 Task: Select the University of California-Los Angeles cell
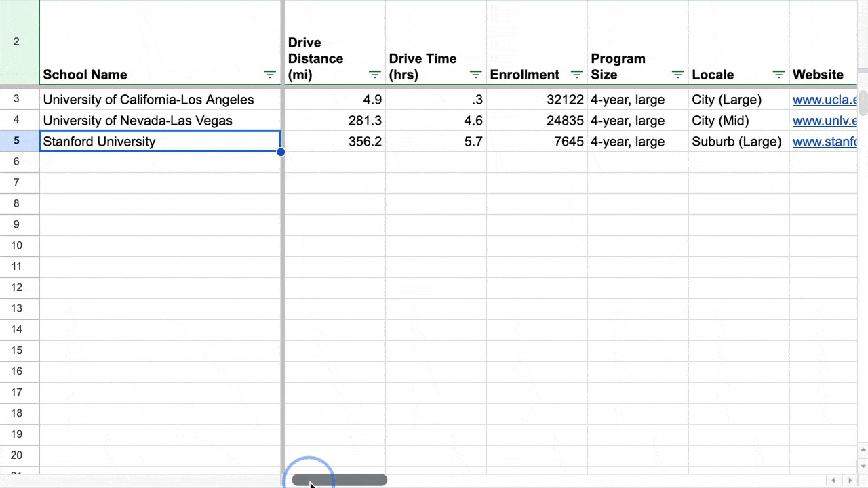point(160,100)
